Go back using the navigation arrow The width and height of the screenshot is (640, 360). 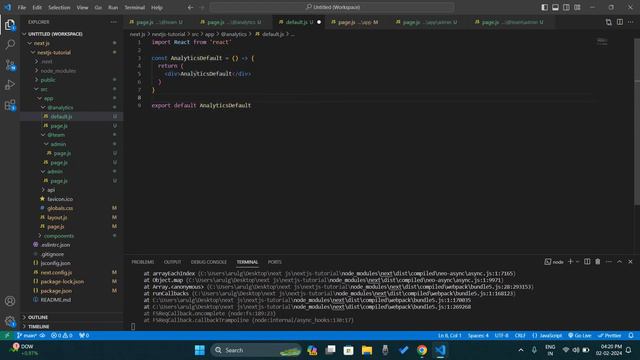(190, 7)
